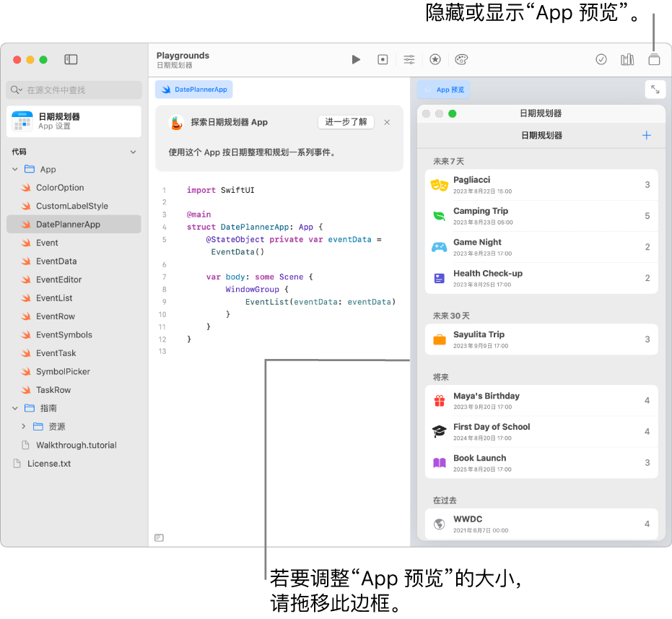Open the WWDC event
Image resolution: width=672 pixels, height=619 pixels.
541,524
